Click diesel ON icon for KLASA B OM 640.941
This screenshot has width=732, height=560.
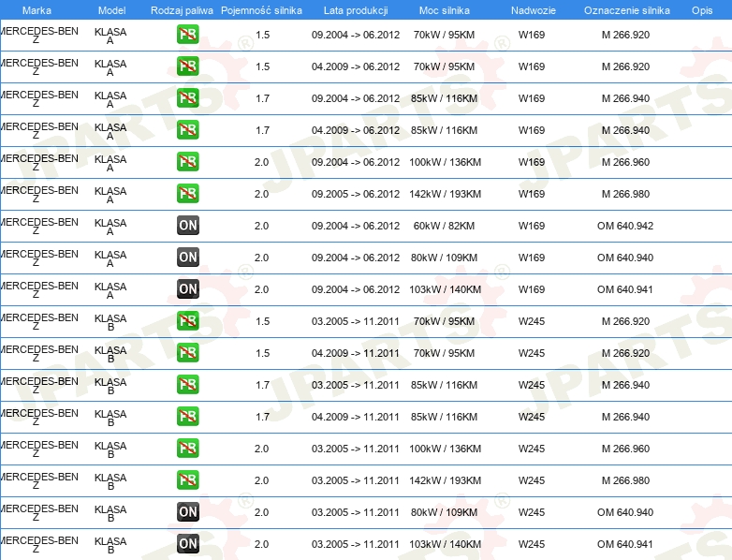coord(187,544)
